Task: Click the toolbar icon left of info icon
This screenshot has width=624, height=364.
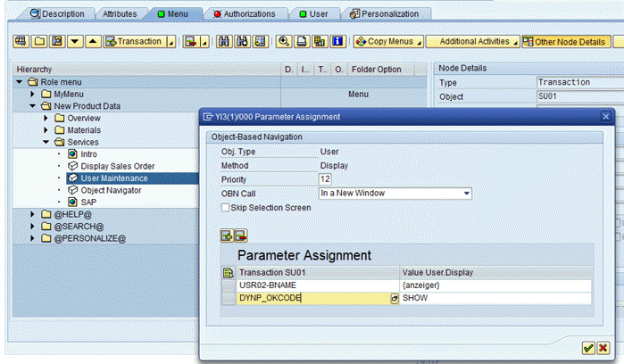Action: pyautogui.click(x=320, y=41)
